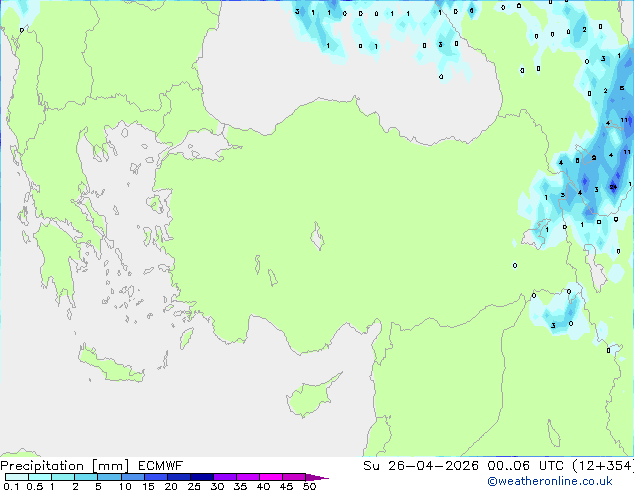Image resolution: width=634 pixels, height=490 pixels.
Task: Select the 0.5–1 mm legend swatch
Action: coord(40,477)
